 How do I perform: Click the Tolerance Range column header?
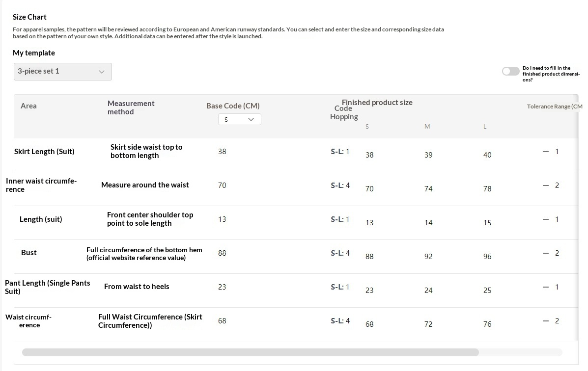554,106
